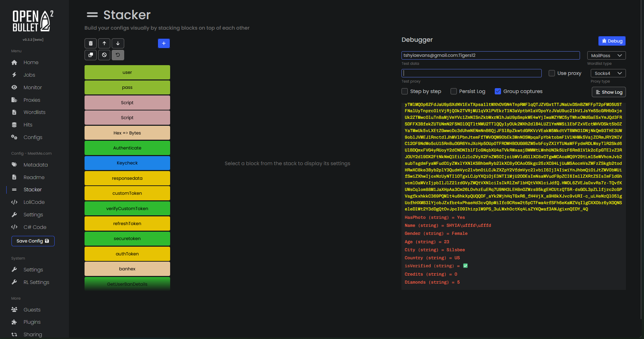This screenshot has width=644, height=339.
Task: Expand the Socks4 proxy type dropdown
Action: click(x=608, y=73)
